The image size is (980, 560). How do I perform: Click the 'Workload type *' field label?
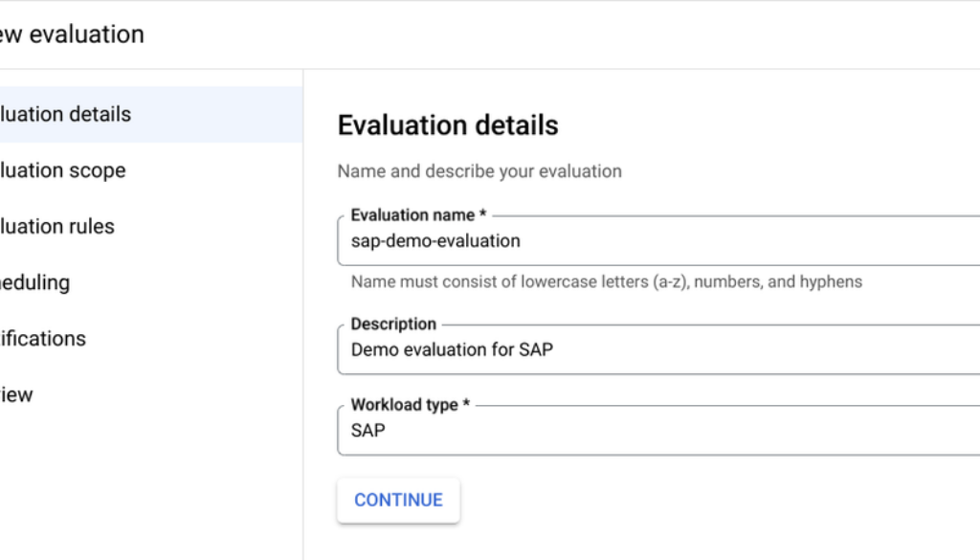(x=410, y=405)
